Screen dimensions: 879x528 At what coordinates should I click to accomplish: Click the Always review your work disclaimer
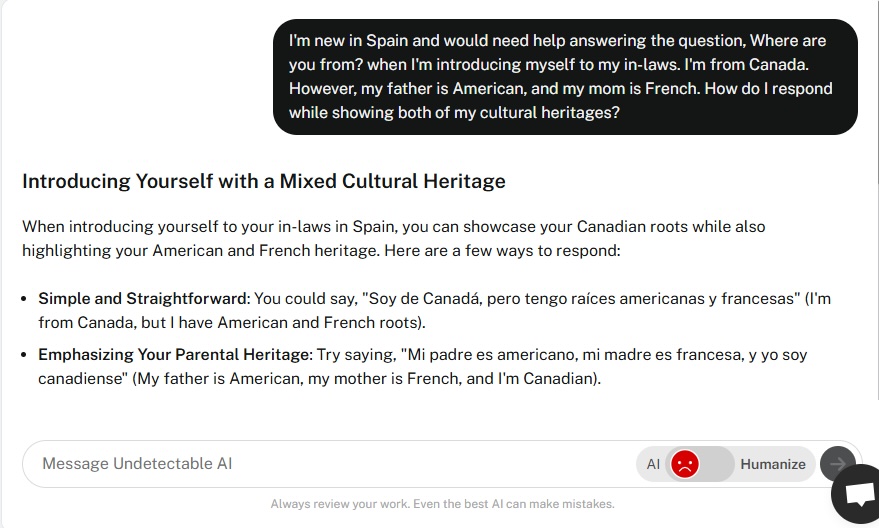pos(442,504)
